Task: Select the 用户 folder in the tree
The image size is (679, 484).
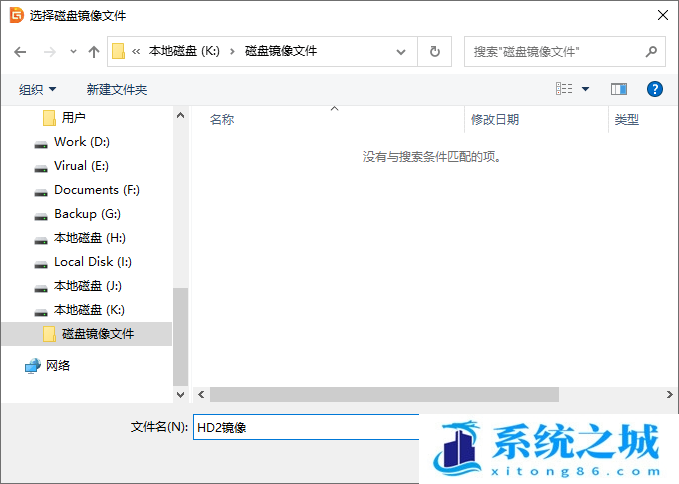Action: point(73,117)
